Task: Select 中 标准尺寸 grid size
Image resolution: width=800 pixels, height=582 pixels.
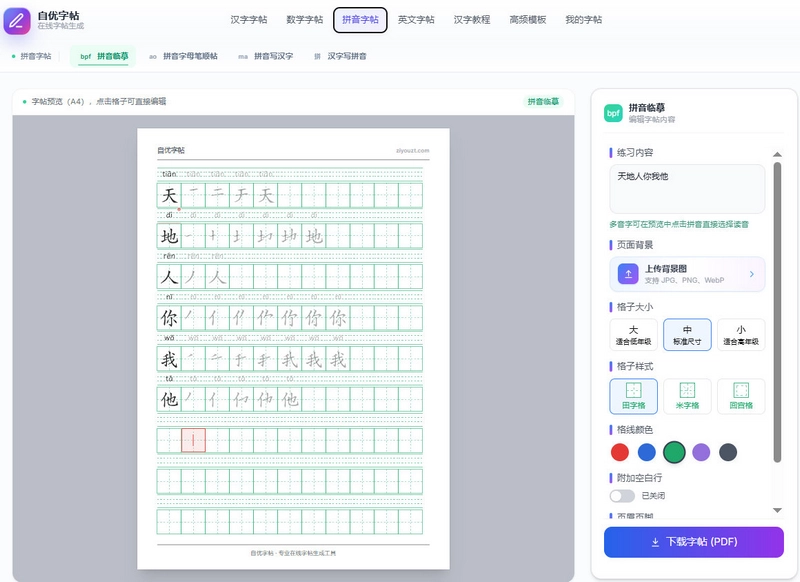Action: click(687, 335)
